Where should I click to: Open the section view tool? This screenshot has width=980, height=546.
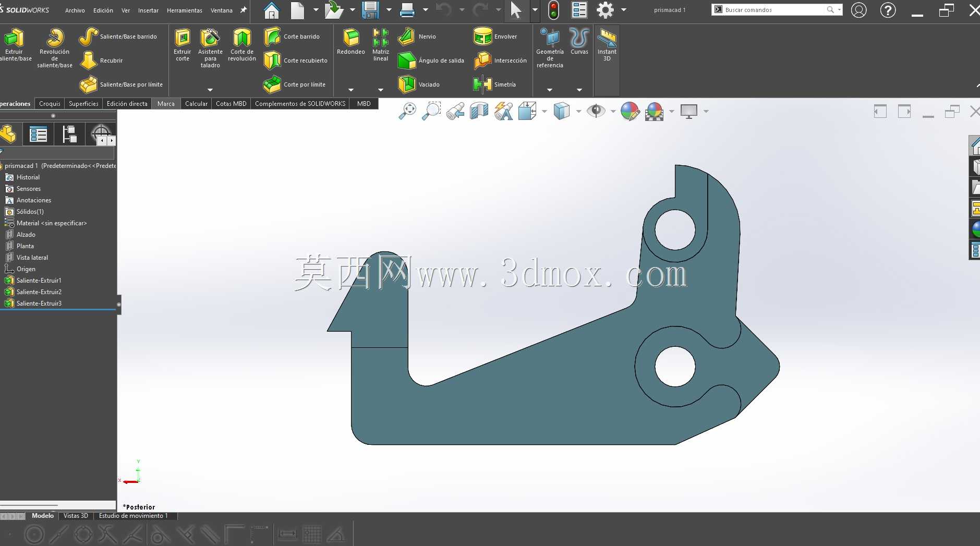(479, 111)
